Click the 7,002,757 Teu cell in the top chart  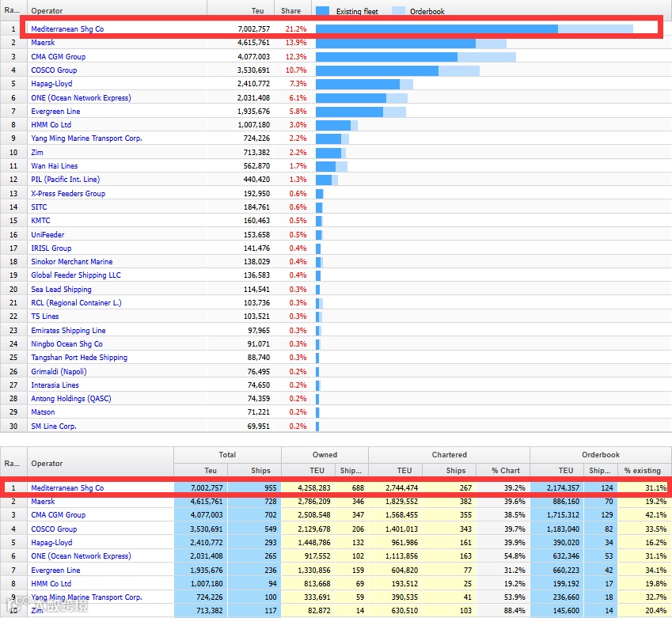(x=254, y=28)
